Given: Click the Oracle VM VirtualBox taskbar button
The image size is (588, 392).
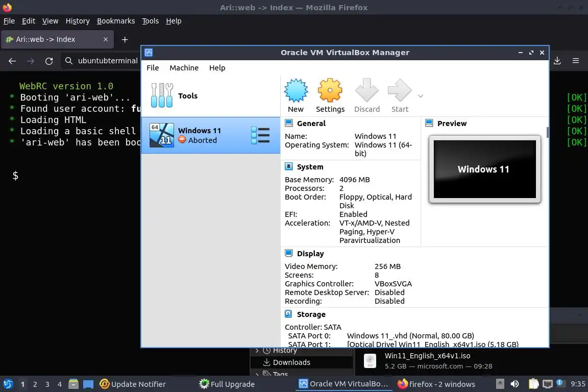Looking at the screenshot, I should 344,384.
